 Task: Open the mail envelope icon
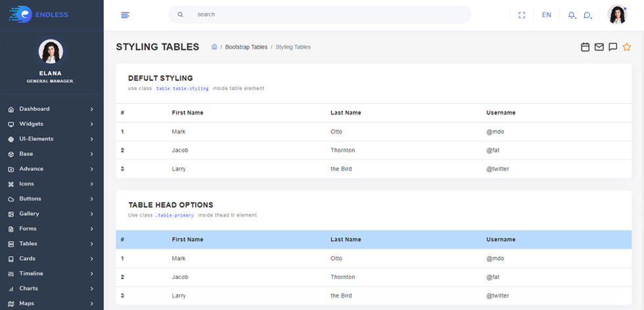(599, 47)
